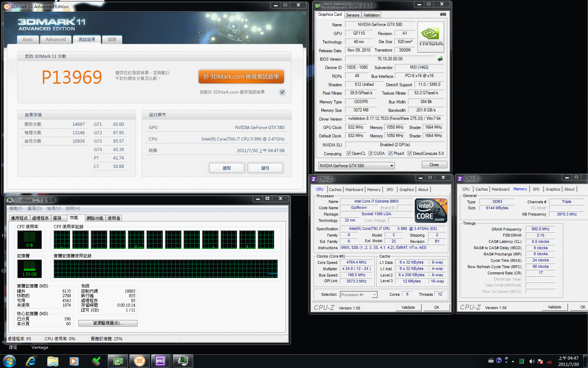Viewport: 588px width, 368px height.
Task: Switch to the Sensors tab in GPU-Z
Action: click(x=352, y=15)
